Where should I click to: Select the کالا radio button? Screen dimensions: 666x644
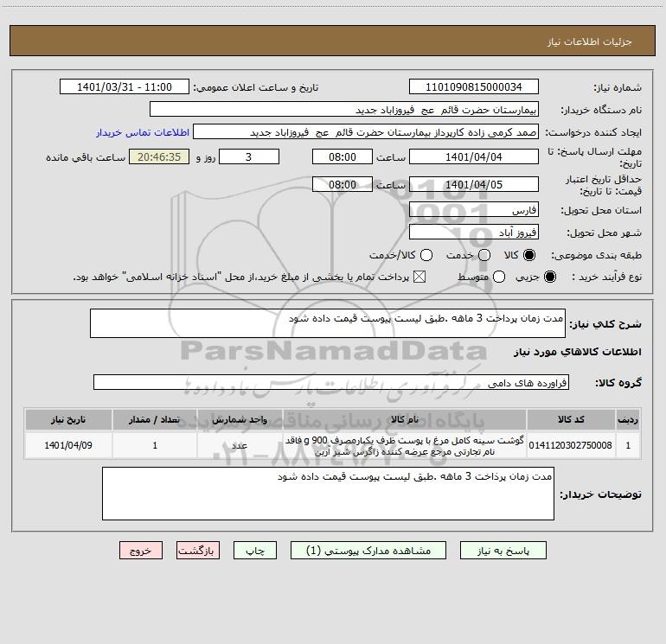coord(529,255)
